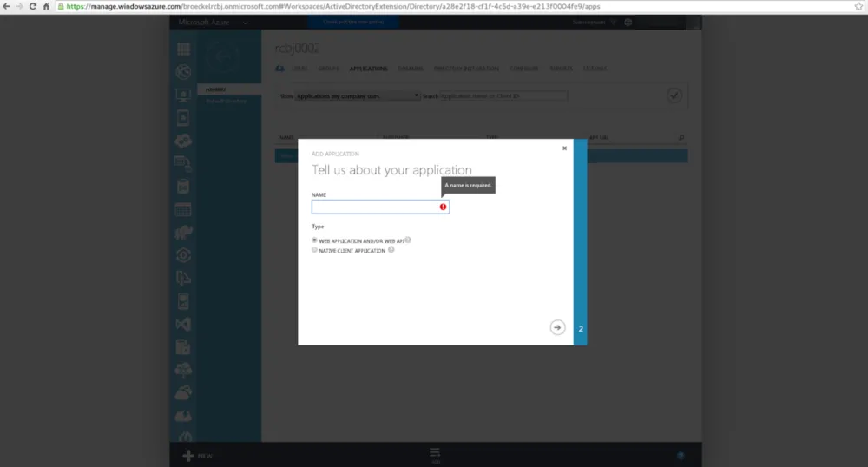
Task: Click the checkmark apply filter button
Action: pos(674,95)
